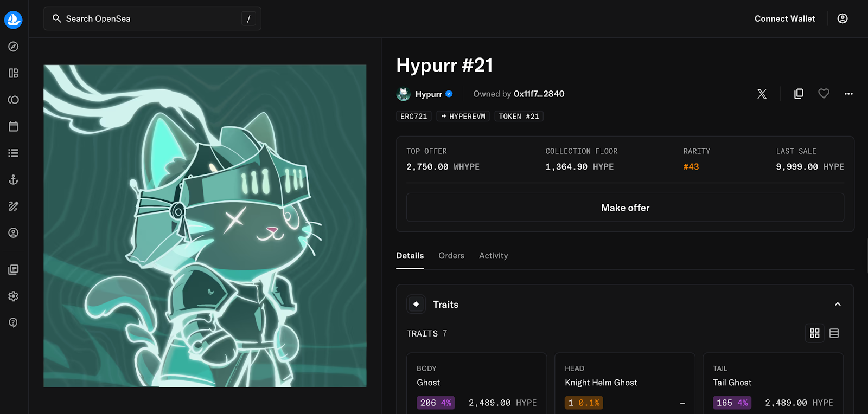The width and height of the screenshot is (868, 414).
Task: Click the Make offer button
Action: (625, 208)
